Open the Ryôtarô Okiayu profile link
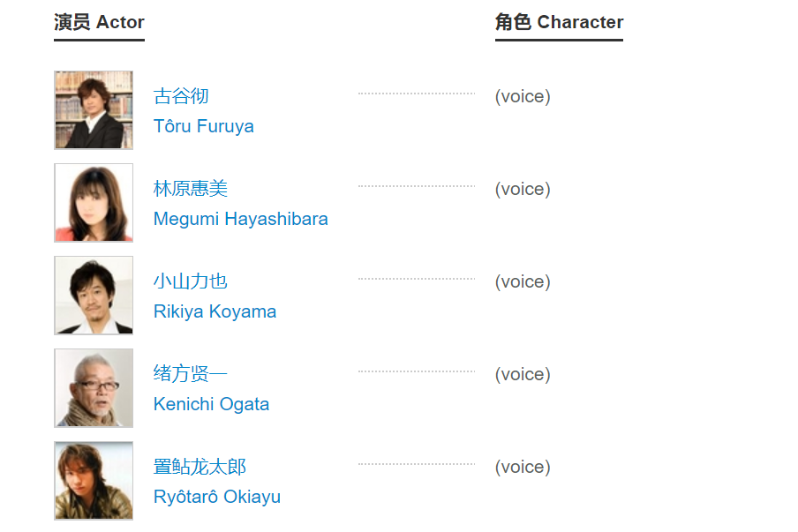 [x=217, y=497]
